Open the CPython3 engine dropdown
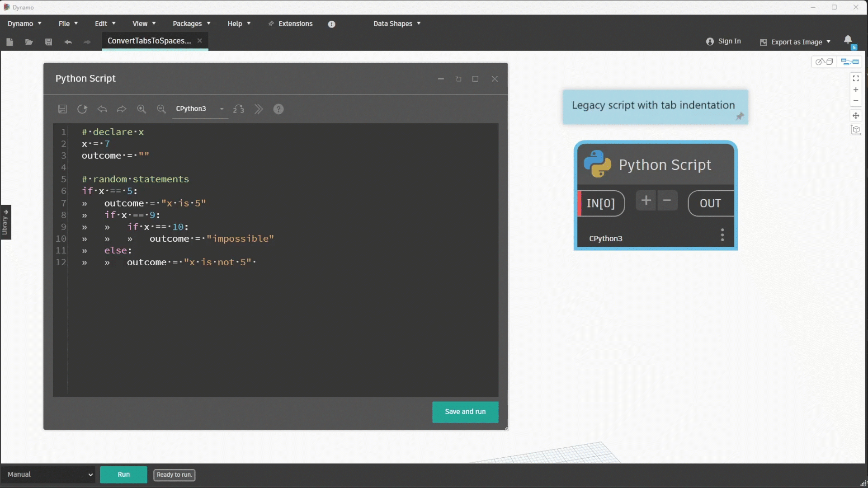Image resolution: width=868 pixels, height=488 pixels. pos(200,109)
